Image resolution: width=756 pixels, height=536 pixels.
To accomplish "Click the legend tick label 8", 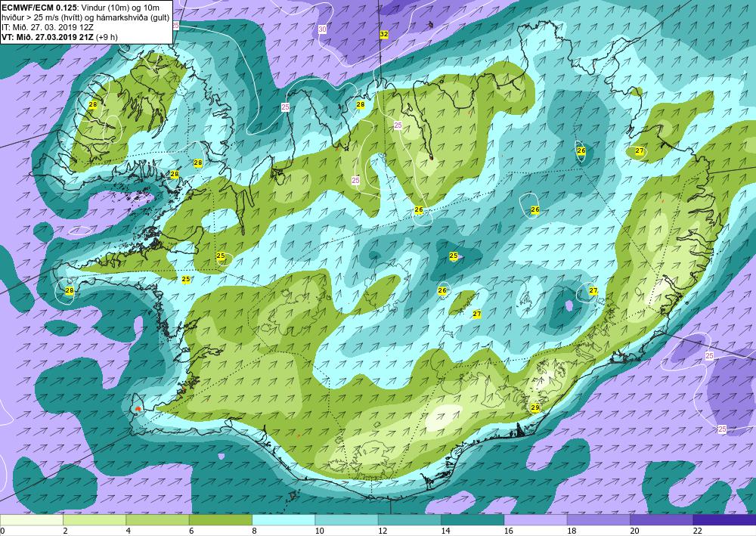I will (253, 531).
